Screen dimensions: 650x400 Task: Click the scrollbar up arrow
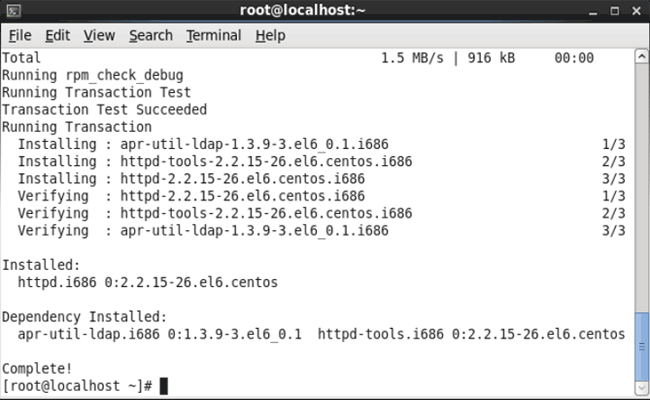[x=641, y=57]
